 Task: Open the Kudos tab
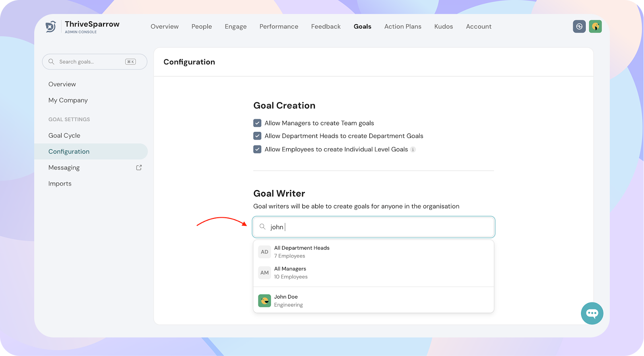[x=444, y=27]
